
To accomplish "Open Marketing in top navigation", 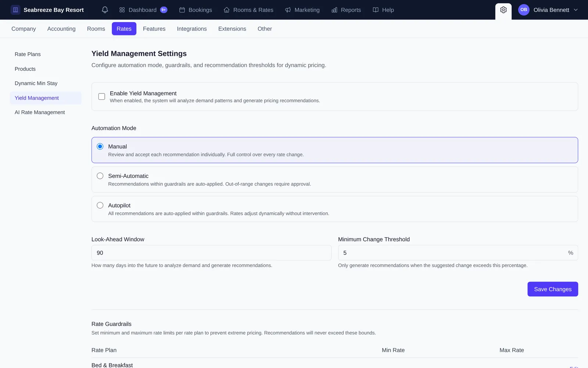I will point(302,10).
